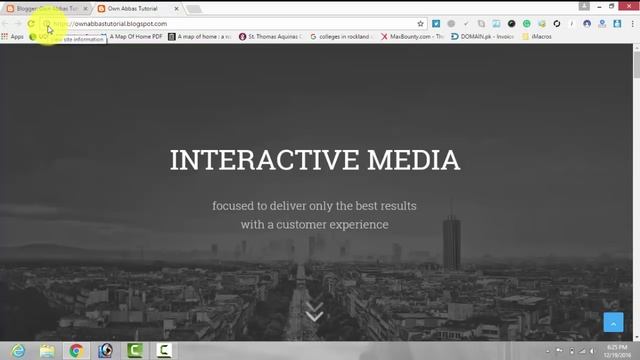
Task: Open the Apps bookmarks shortcut
Action: (x=12, y=37)
